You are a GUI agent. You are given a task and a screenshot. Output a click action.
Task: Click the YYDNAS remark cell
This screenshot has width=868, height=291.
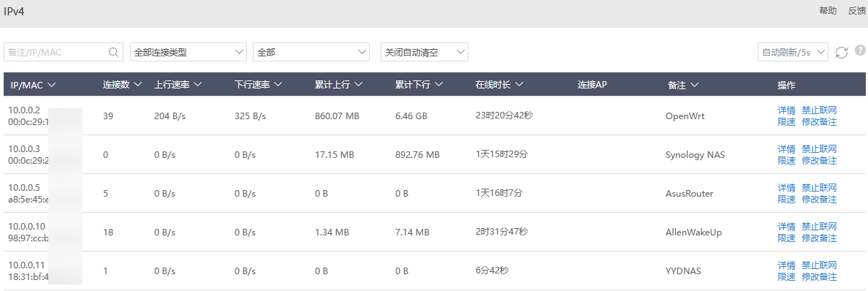point(684,271)
